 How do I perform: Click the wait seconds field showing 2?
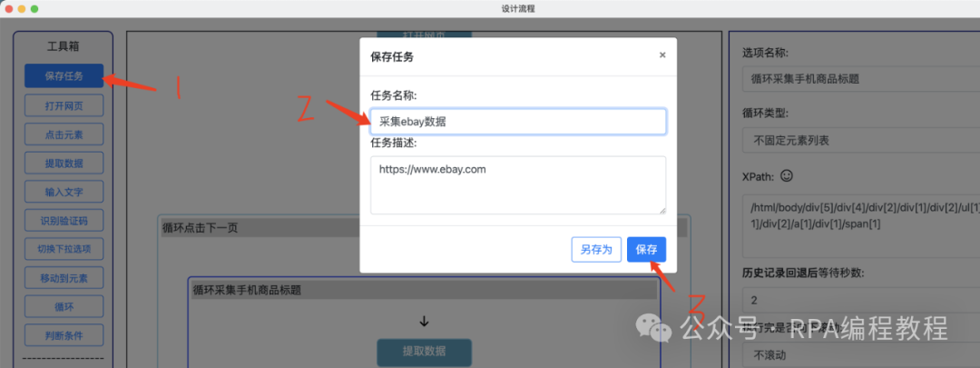click(860, 301)
